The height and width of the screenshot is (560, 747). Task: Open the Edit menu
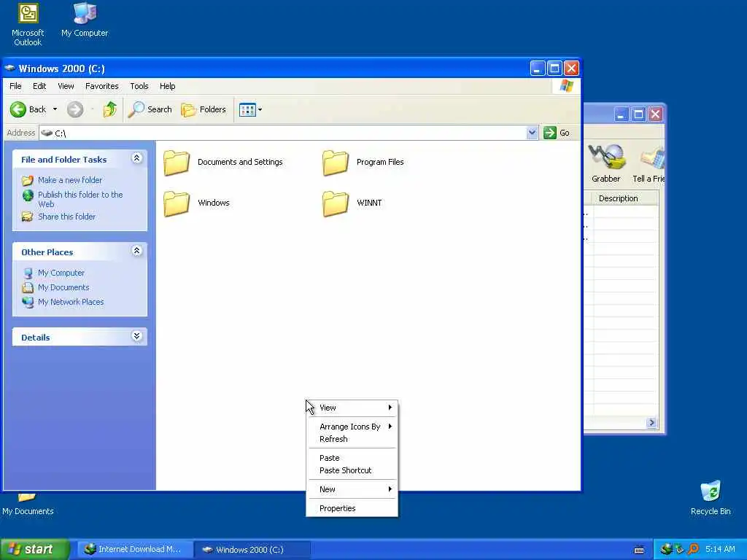[x=39, y=86]
